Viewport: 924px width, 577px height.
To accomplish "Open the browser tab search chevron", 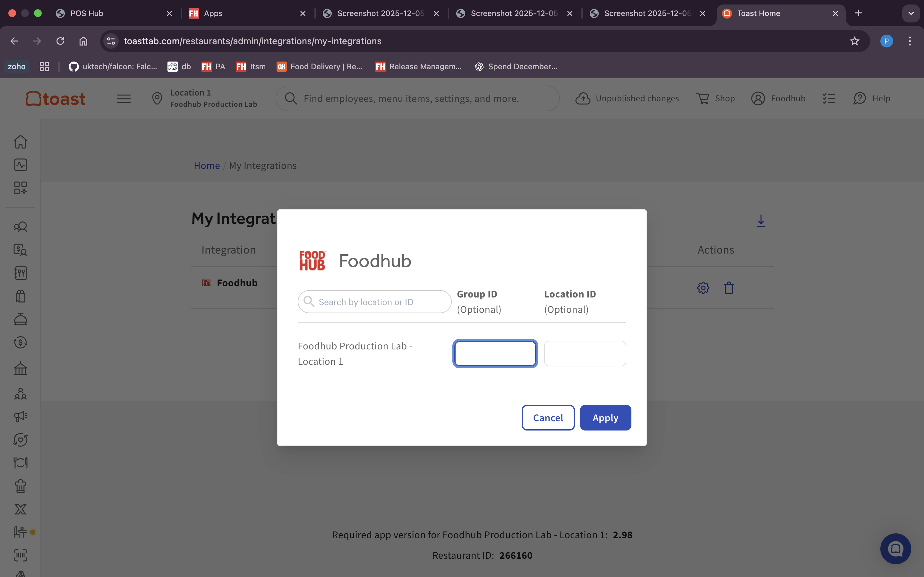I will (911, 13).
